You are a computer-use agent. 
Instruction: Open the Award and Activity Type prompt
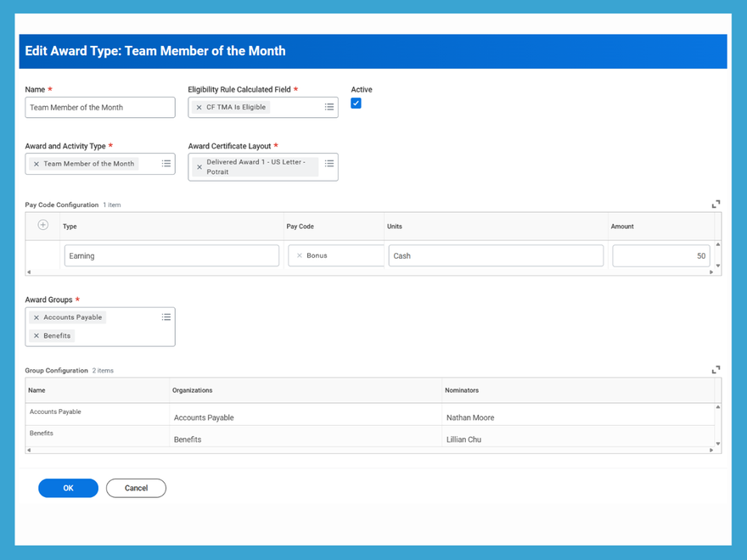pos(166,163)
